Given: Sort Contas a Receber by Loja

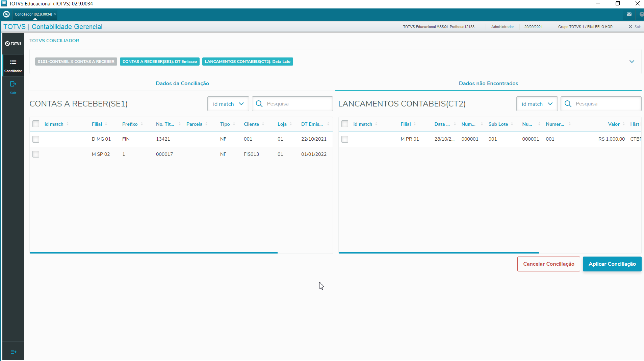Looking at the screenshot, I should click(291, 124).
